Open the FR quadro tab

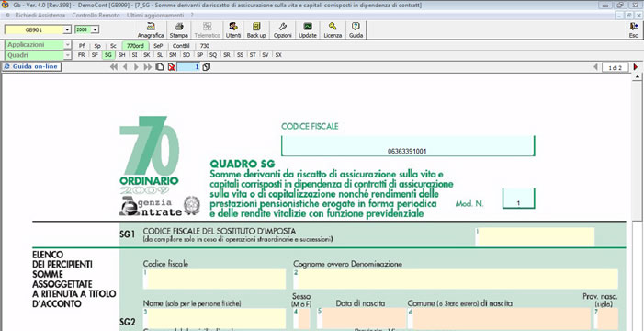[82, 55]
